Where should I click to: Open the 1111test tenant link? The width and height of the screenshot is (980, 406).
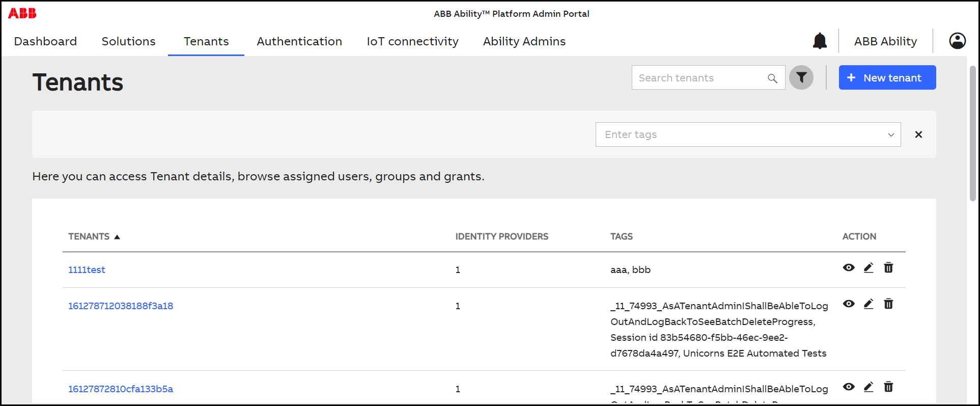coord(87,269)
